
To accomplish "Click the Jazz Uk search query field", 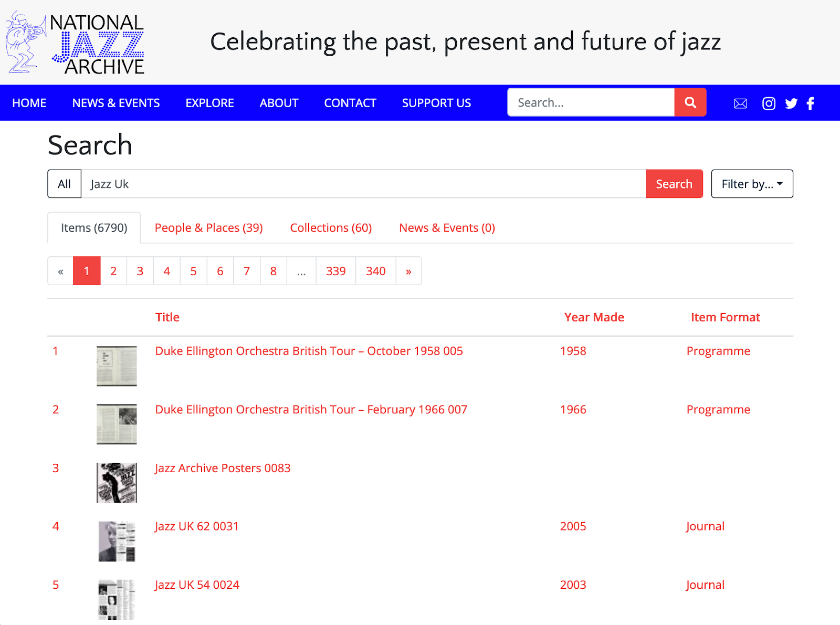I will click(x=363, y=184).
